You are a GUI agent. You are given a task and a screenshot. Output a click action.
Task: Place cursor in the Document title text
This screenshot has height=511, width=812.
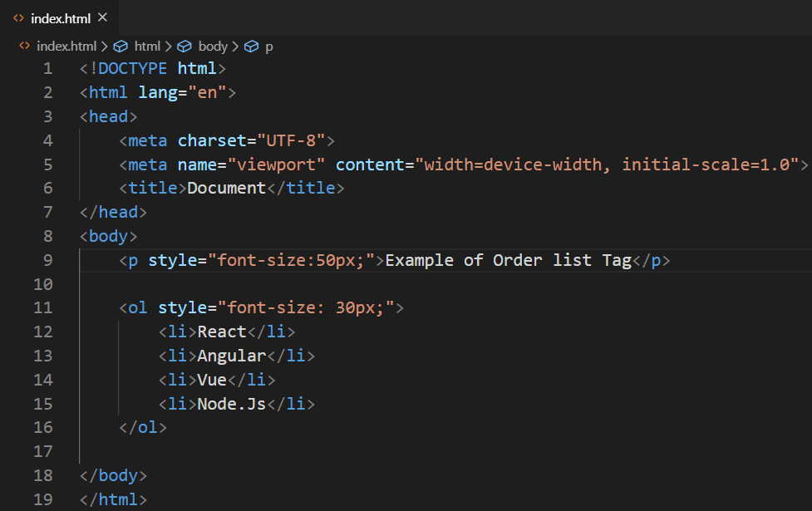pos(226,188)
